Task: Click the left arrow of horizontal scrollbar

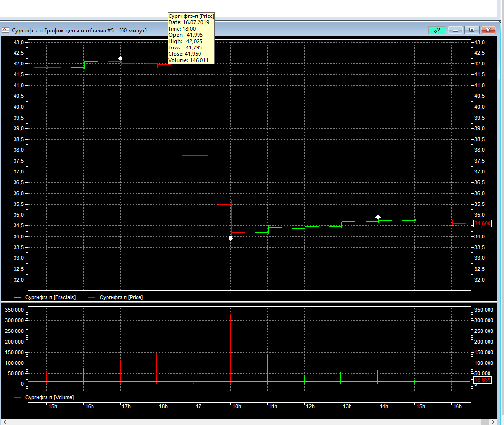Action: click(4, 422)
